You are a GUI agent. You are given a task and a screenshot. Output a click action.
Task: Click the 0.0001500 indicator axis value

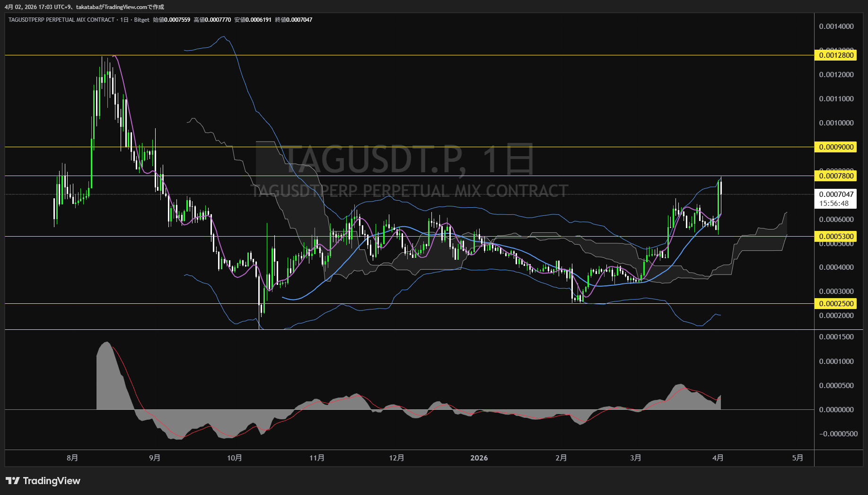coord(836,337)
